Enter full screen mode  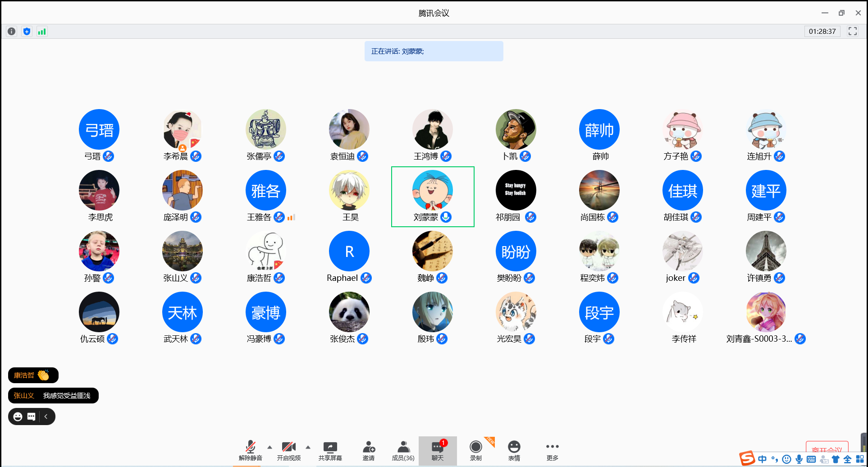(852, 31)
